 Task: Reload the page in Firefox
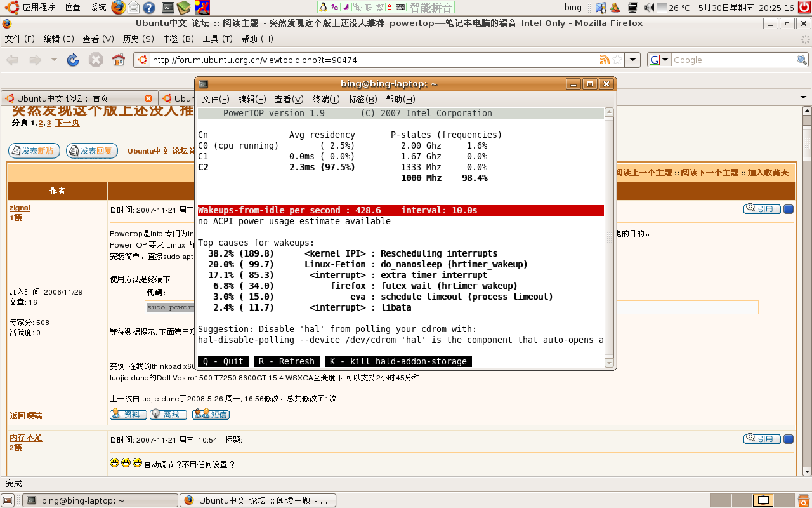[x=73, y=60]
